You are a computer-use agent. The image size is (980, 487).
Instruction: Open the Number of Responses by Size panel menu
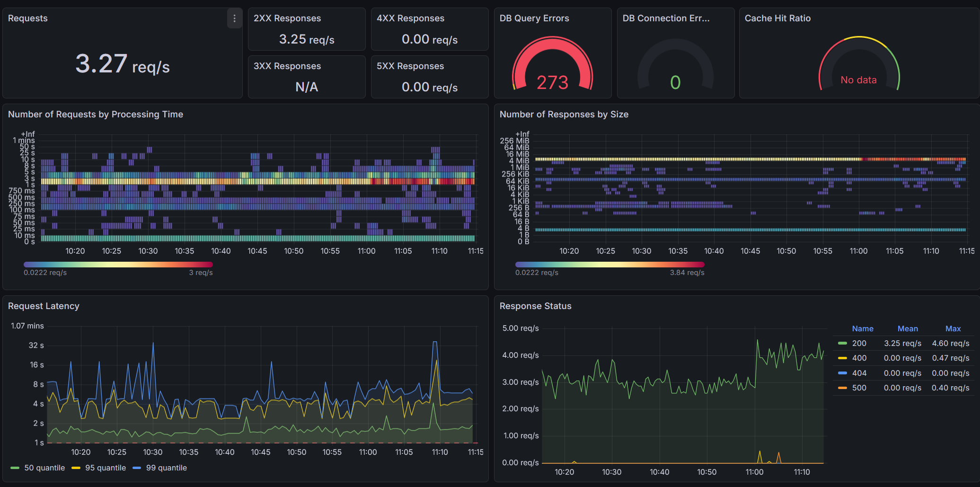(x=564, y=114)
